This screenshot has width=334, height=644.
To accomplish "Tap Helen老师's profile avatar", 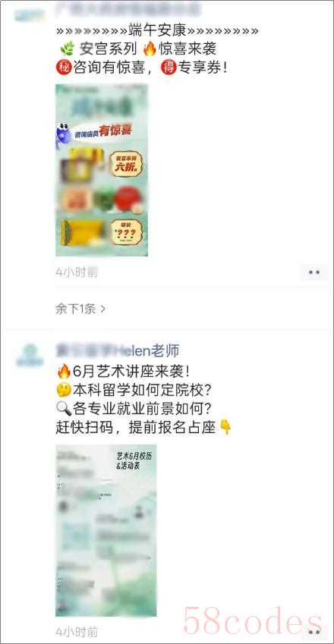I will tap(30, 356).
